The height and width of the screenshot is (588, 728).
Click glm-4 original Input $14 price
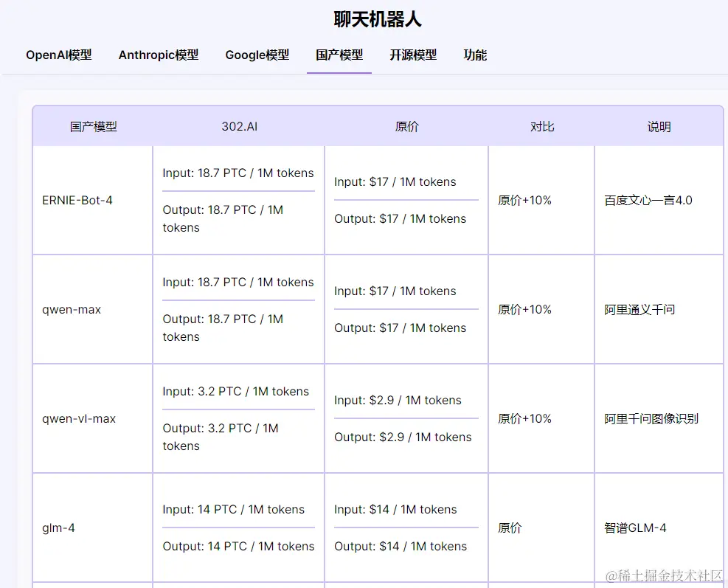pyautogui.click(x=395, y=510)
